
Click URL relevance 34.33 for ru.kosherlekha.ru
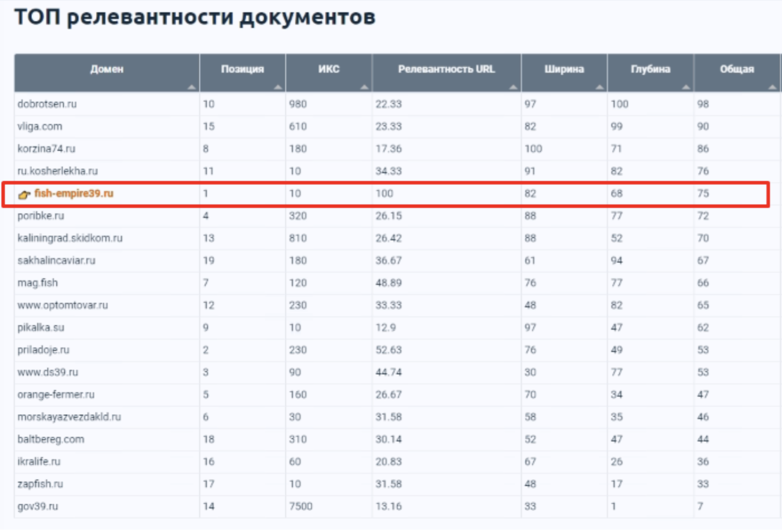389,171
